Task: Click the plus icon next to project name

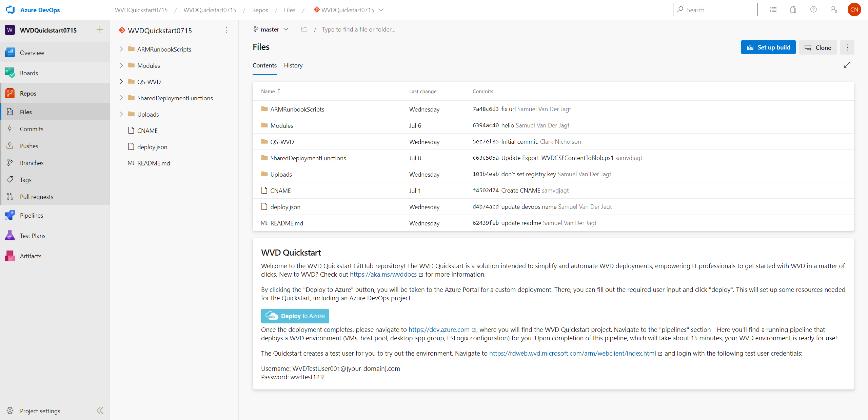Action: coord(100,30)
